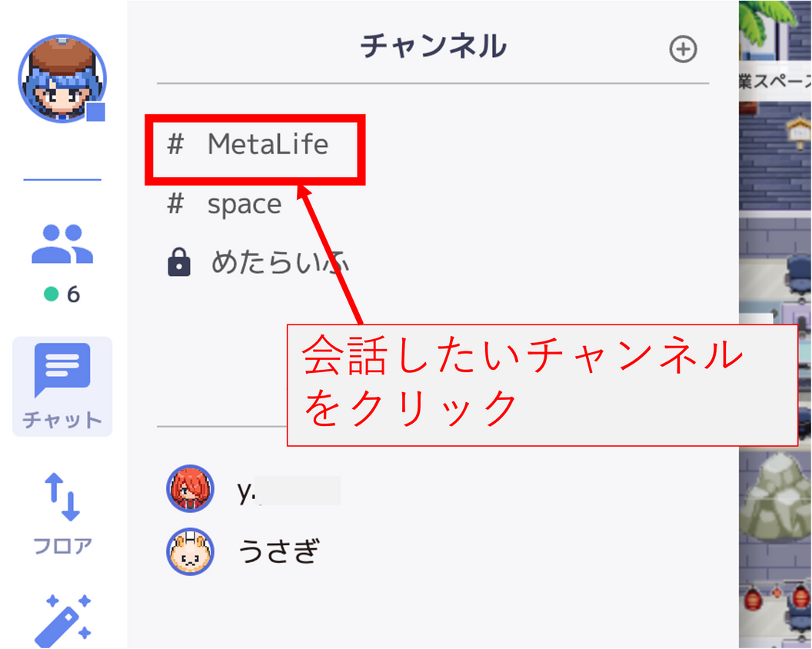Click the green online status dot
This screenshot has width=812, height=649.
[x=52, y=295]
